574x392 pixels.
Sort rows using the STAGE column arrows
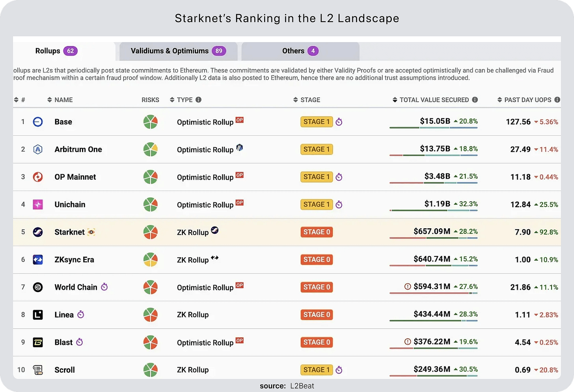click(295, 100)
